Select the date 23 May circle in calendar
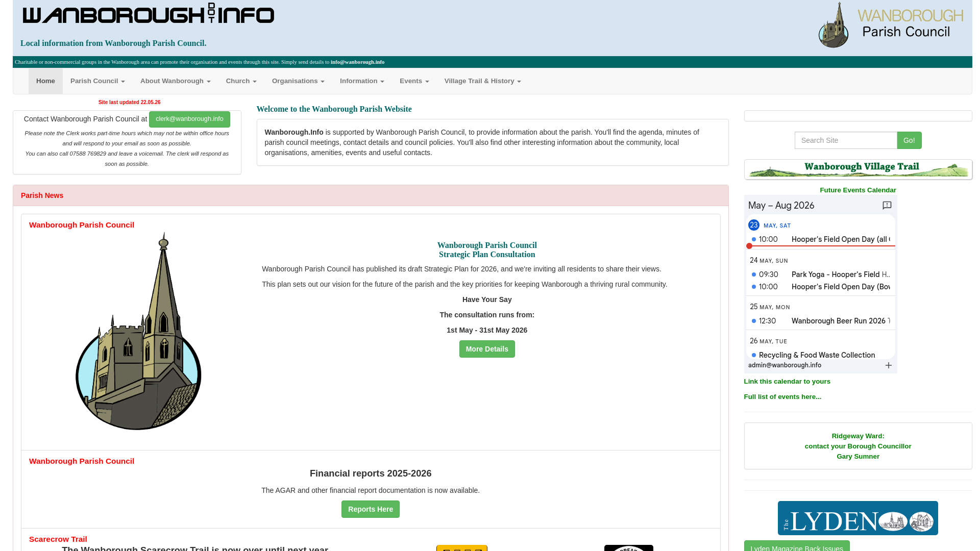980x551 pixels. click(x=753, y=225)
